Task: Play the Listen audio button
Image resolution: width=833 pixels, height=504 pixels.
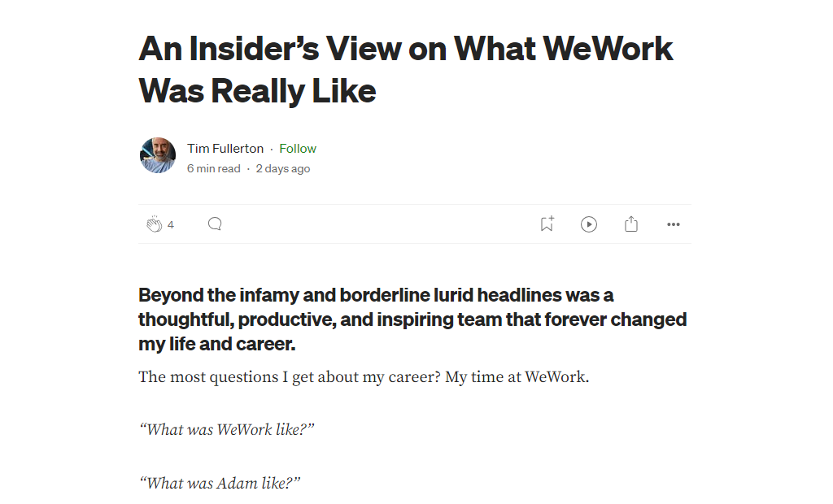Action: pos(589,224)
